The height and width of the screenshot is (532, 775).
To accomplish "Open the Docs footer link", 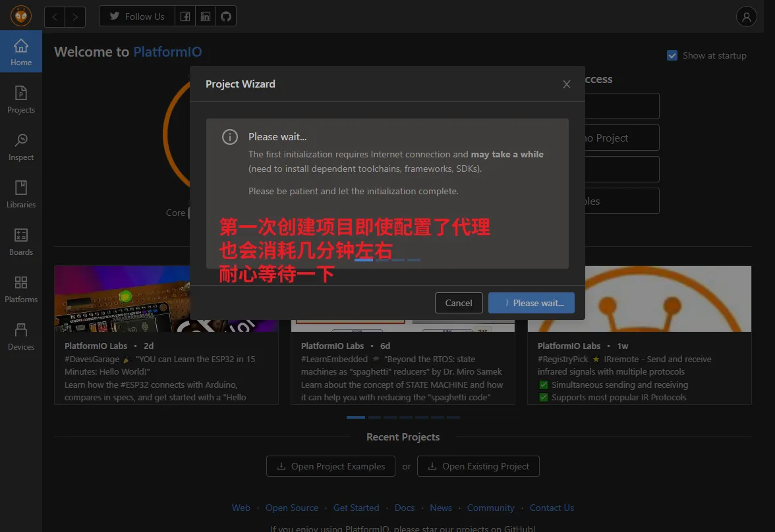I will tap(405, 508).
